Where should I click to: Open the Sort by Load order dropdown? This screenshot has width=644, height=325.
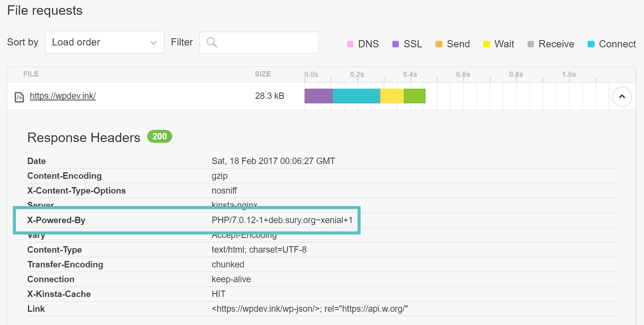104,42
